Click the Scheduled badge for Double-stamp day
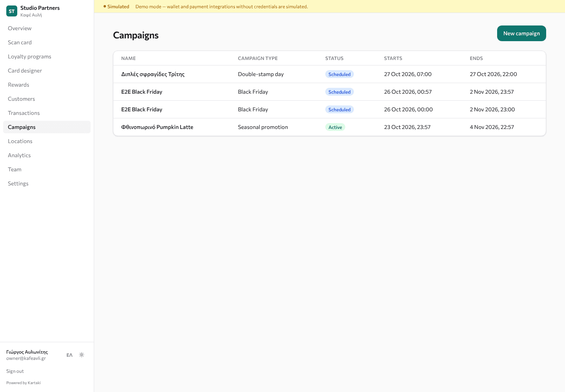The image size is (565, 392). (339, 74)
